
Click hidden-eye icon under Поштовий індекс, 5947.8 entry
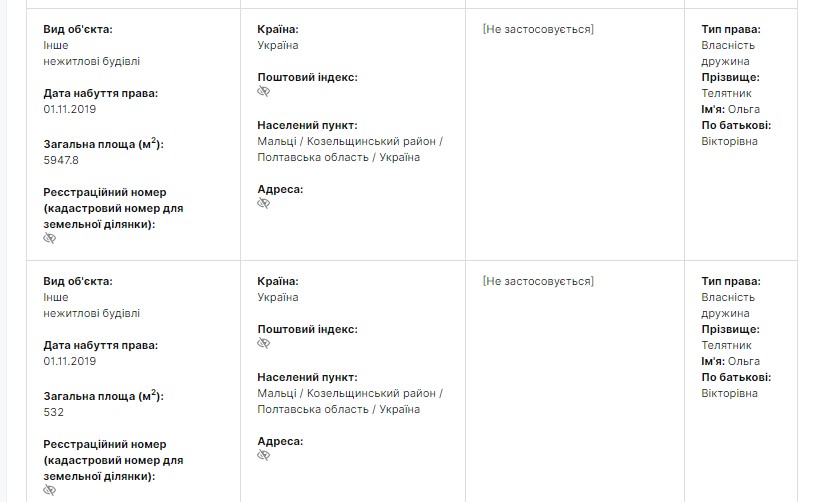(x=264, y=91)
